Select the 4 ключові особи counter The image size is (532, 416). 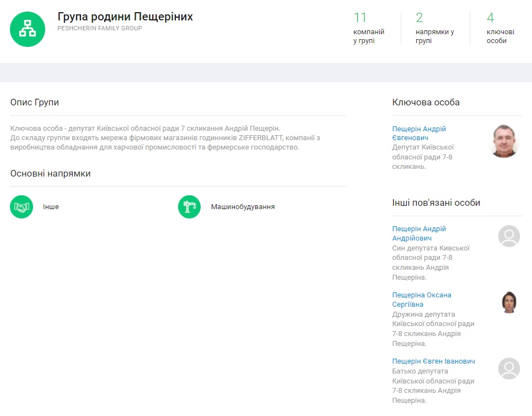[x=500, y=29]
